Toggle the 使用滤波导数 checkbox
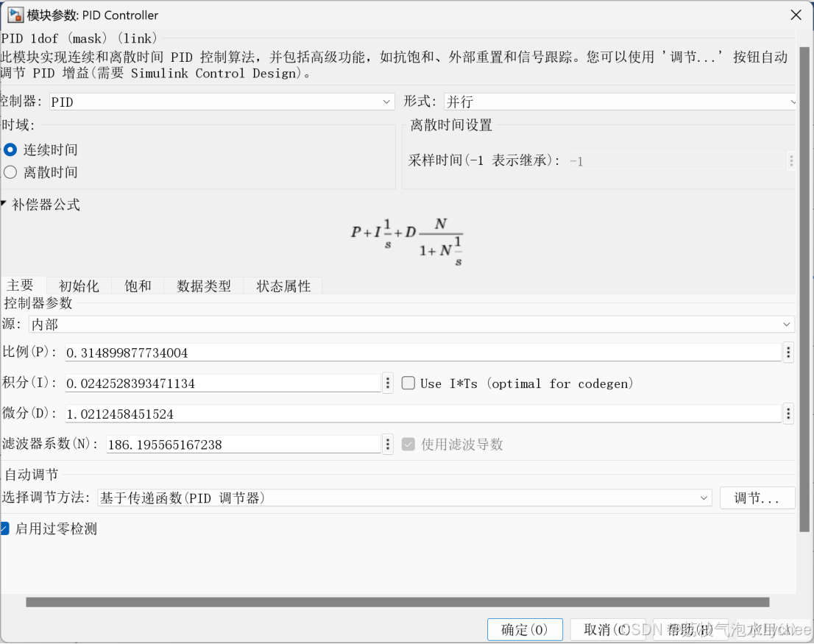 pyautogui.click(x=408, y=445)
